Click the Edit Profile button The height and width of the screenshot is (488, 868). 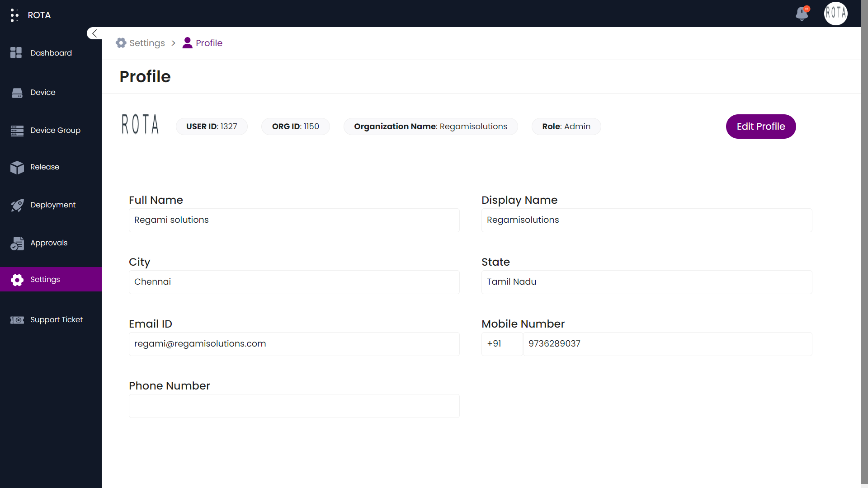click(x=761, y=127)
